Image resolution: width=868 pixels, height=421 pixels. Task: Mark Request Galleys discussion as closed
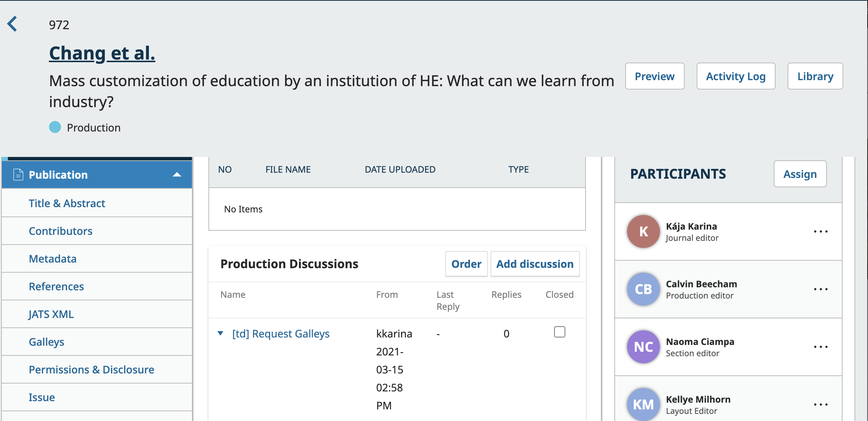point(559,332)
